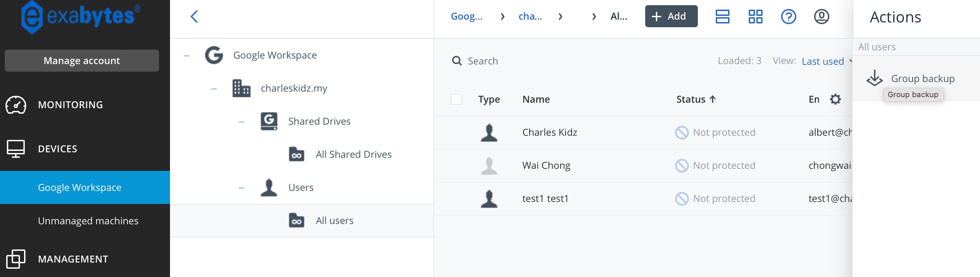Collapse the Google Workspace tree node
This screenshot has height=277, width=980.
[x=187, y=55]
